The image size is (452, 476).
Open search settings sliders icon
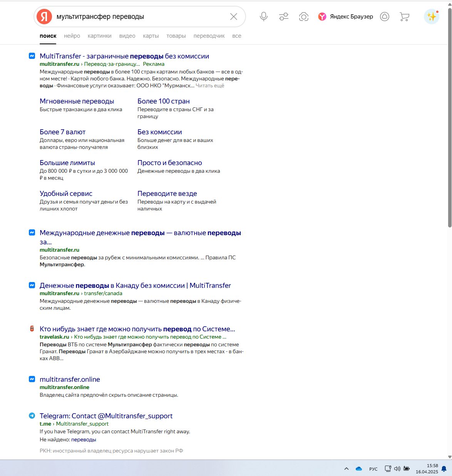[284, 17]
